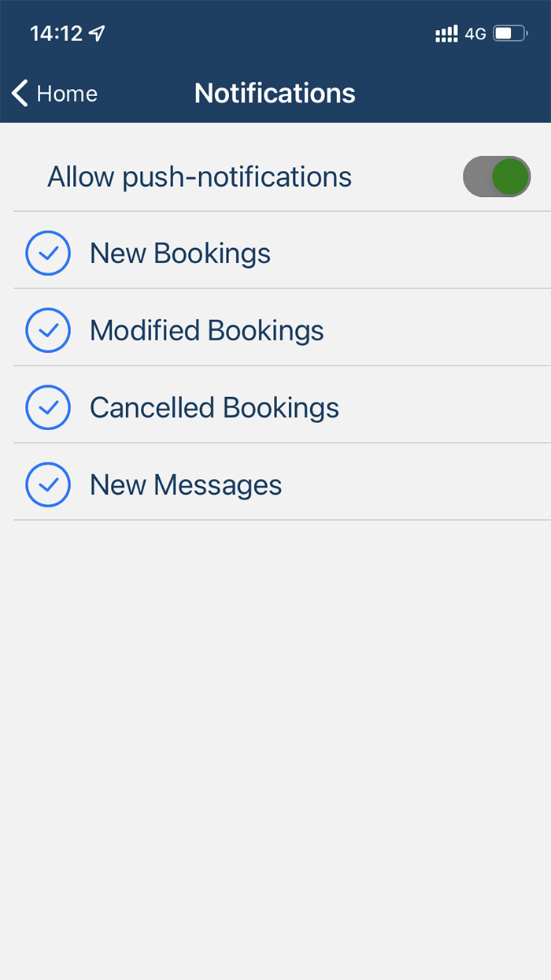
Task: Toggle the Cancelled Bookings checkmark circle
Action: 48,407
